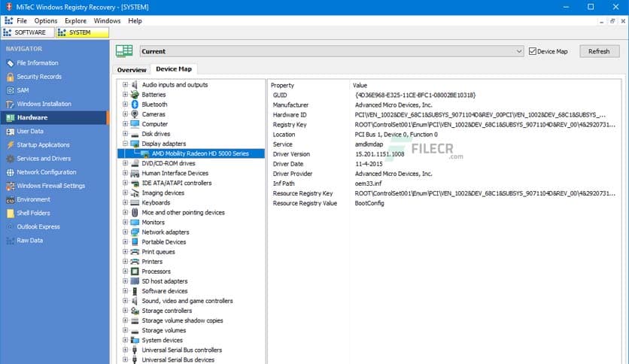
Task: Expand Universal Serial Bus controllers node
Action: click(x=125, y=350)
